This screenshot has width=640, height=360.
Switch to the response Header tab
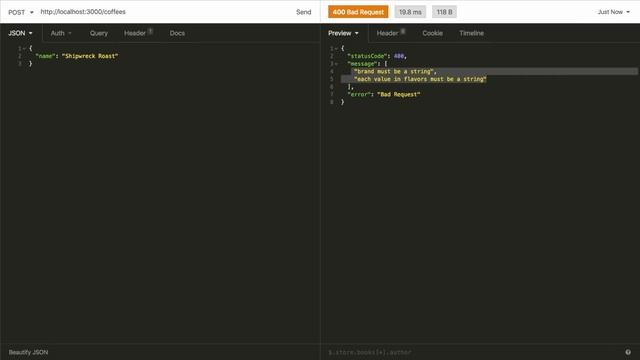[387, 33]
